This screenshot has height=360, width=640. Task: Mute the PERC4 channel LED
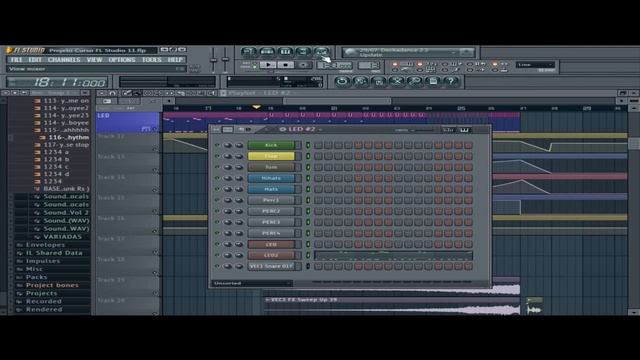coord(217,233)
